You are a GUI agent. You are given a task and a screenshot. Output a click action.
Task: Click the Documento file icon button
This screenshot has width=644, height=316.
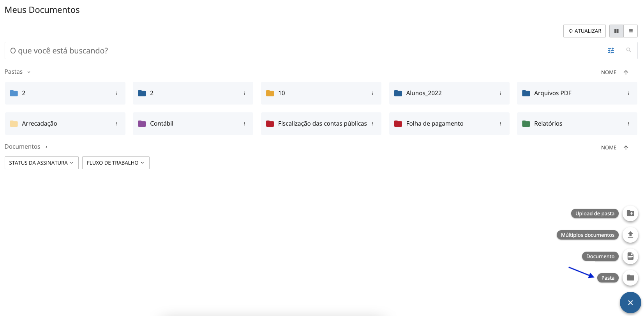pyautogui.click(x=630, y=256)
